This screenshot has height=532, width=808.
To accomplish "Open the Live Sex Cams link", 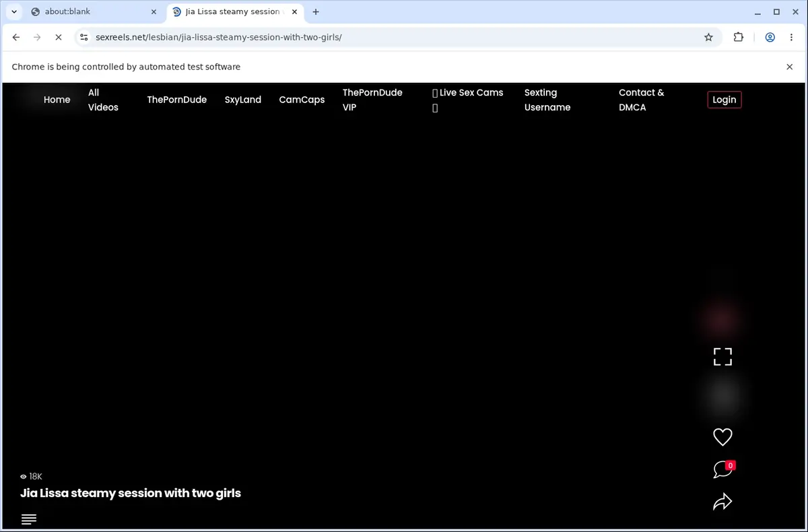I will pyautogui.click(x=467, y=100).
